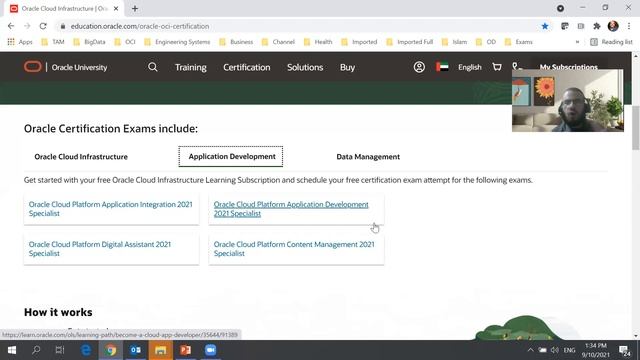The image size is (640, 360).
Task: Open the Chrome three-dot menu
Action: 629,26
